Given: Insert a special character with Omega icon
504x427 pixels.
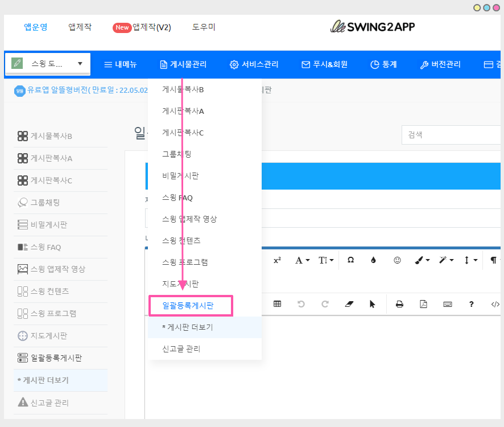Looking at the screenshot, I should point(351,260).
